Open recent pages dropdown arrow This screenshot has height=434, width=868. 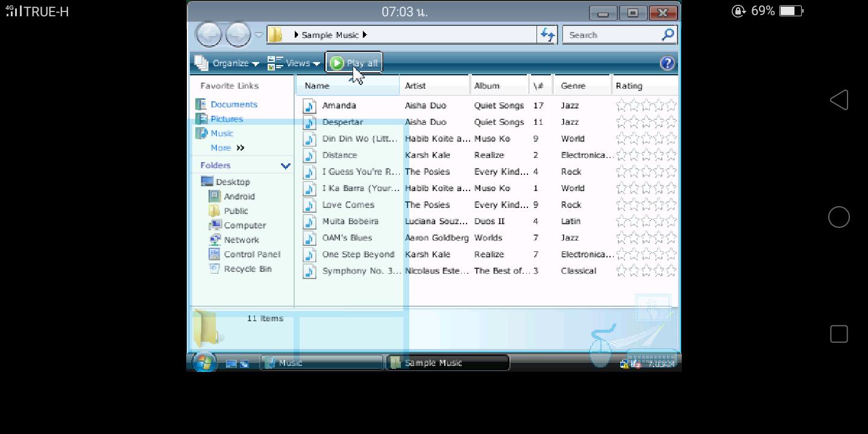point(259,35)
